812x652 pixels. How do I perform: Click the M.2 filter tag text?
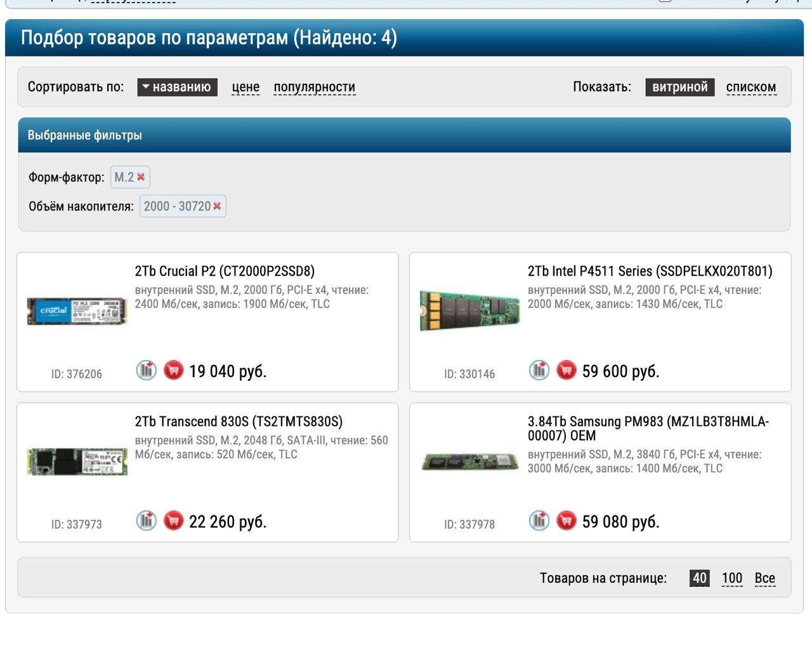(x=124, y=177)
